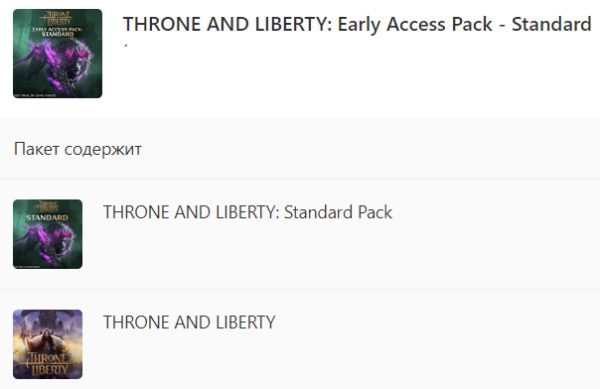Click the logo atop the Standard Pack thumbnail
Screen dimensions: 600x389
tap(47, 207)
